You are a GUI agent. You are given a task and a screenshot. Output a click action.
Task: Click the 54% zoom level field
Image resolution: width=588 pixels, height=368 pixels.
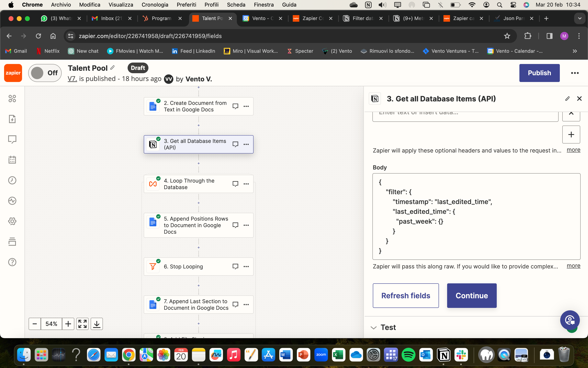[x=51, y=324]
